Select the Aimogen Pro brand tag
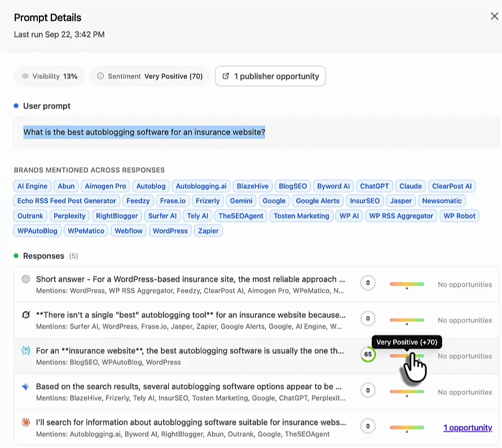The width and height of the screenshot is (502, 448). click(105, 186)
